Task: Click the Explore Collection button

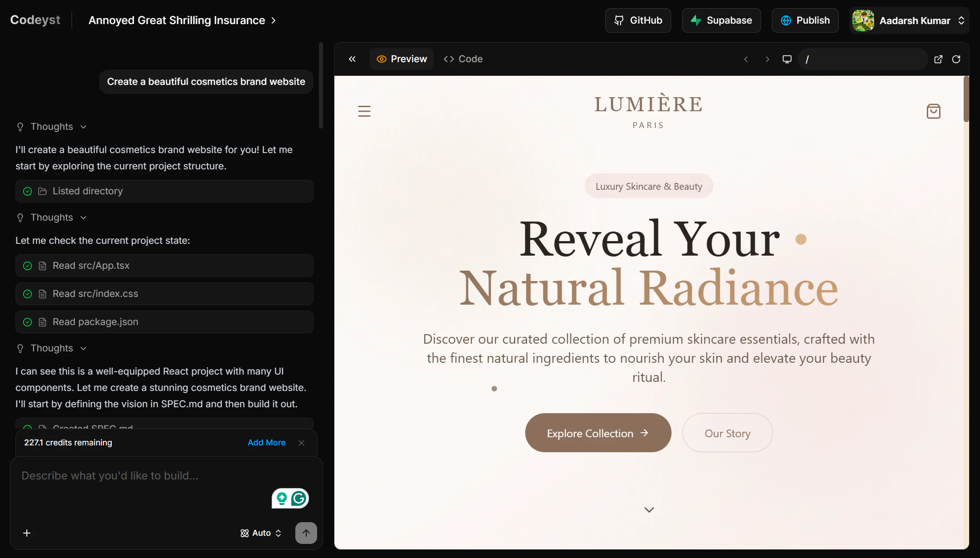Action: [598, 433]
